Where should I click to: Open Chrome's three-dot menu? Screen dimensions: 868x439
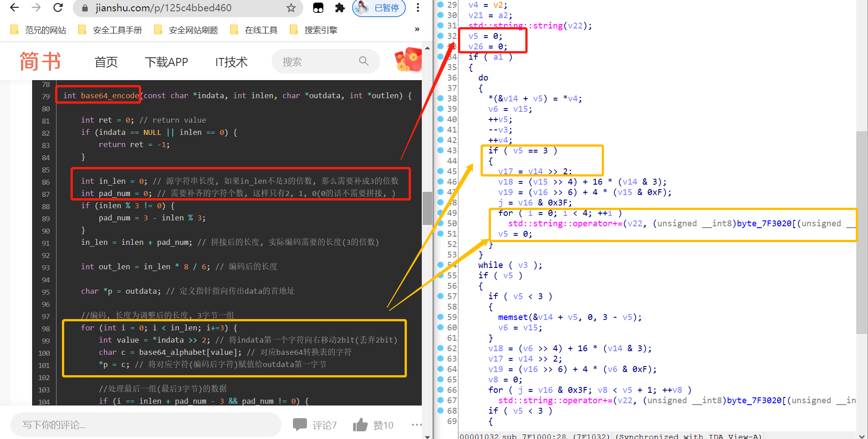click(x=418, y=8)
